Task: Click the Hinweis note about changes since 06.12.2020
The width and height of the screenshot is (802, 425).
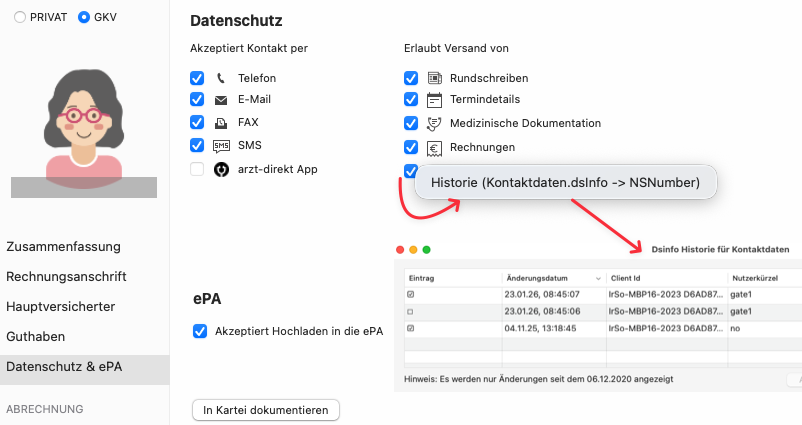Action: coord(539,379)
